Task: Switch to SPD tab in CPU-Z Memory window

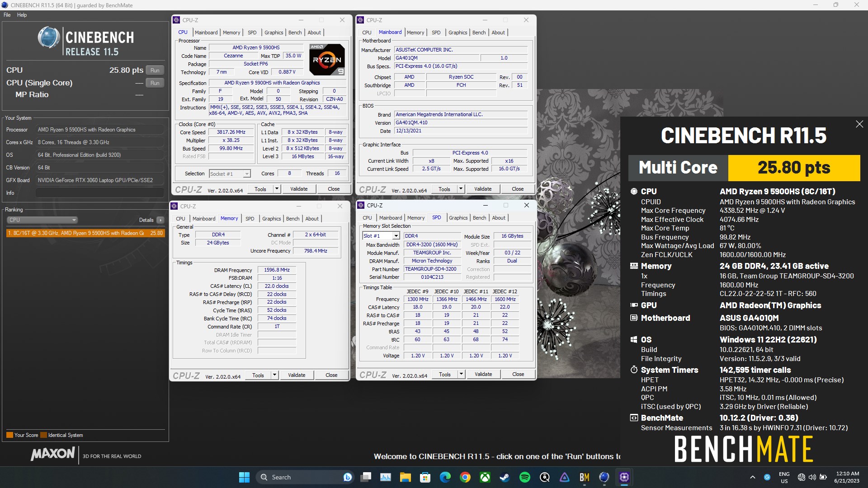Action: 250,219
